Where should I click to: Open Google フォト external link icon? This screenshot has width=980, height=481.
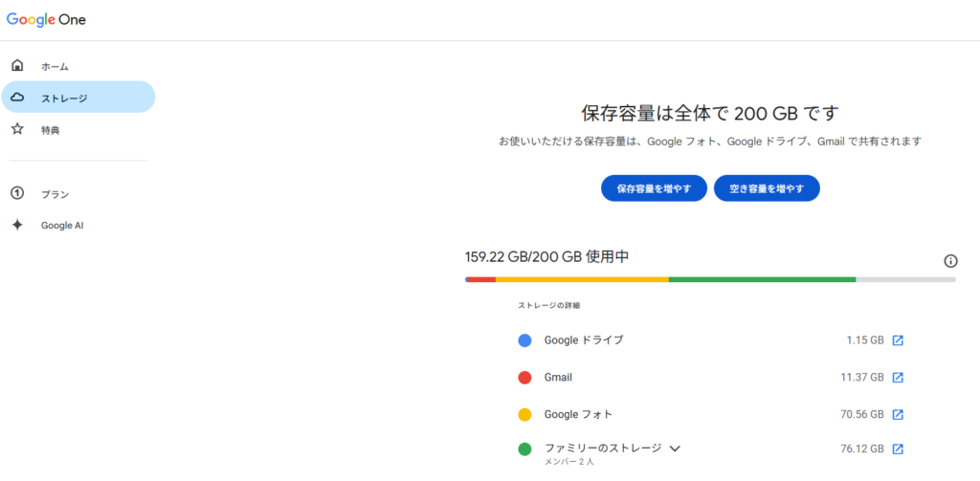(x=898, y=414)
